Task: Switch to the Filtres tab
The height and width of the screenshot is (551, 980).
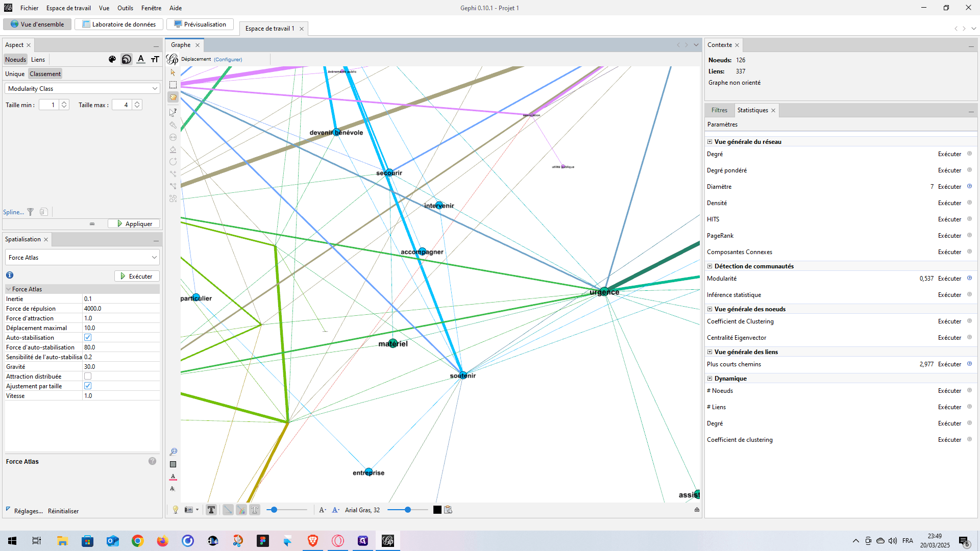Action: click(x=719, y=110)
